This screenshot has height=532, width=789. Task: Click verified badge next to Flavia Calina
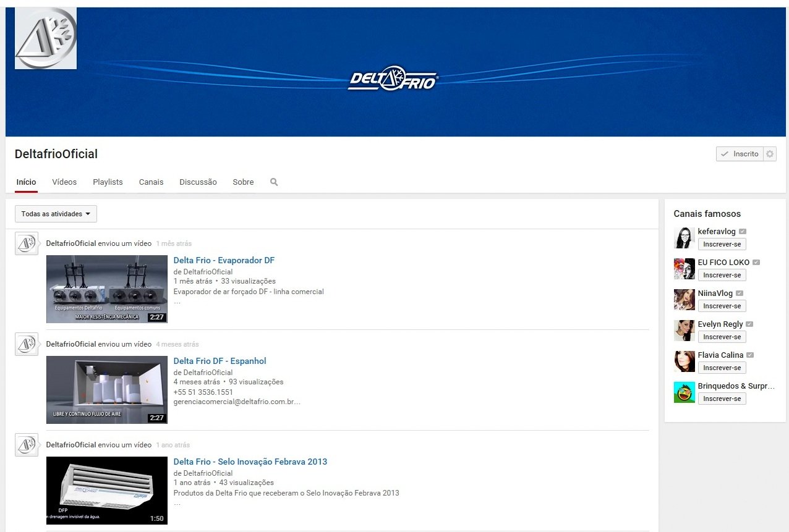click(x=750, y=355)
